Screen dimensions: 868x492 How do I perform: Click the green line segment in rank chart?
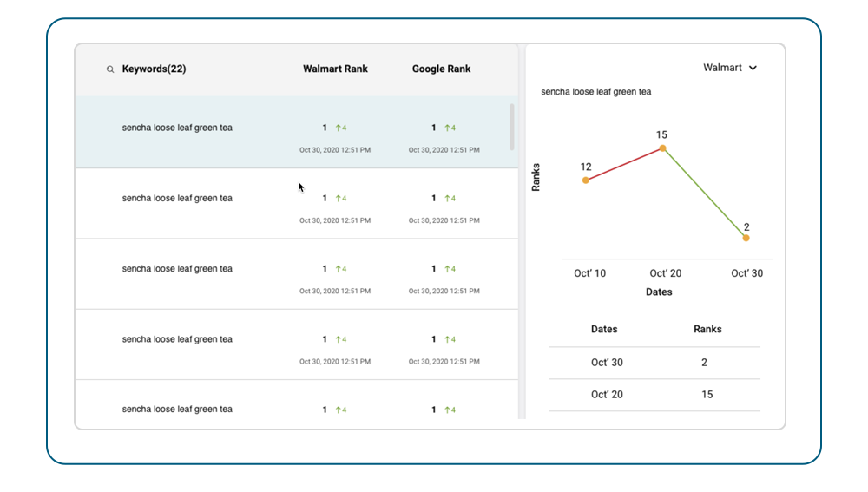pos(704,194)
